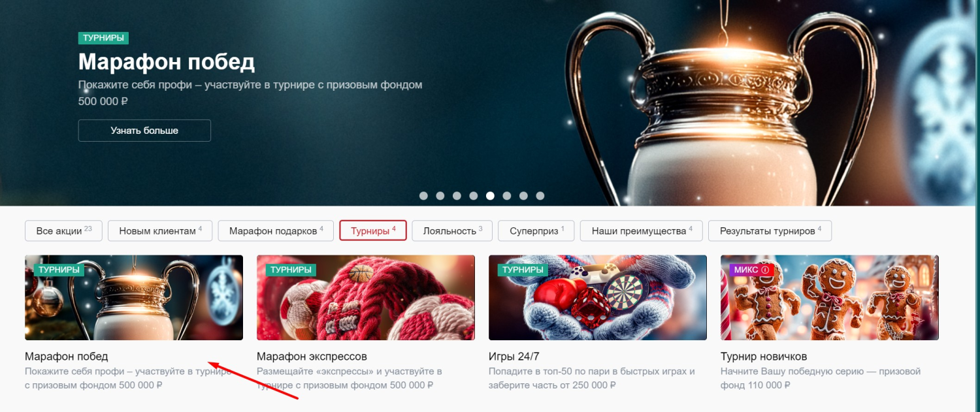Select the Наши преимущества tab

coord(642,230)
